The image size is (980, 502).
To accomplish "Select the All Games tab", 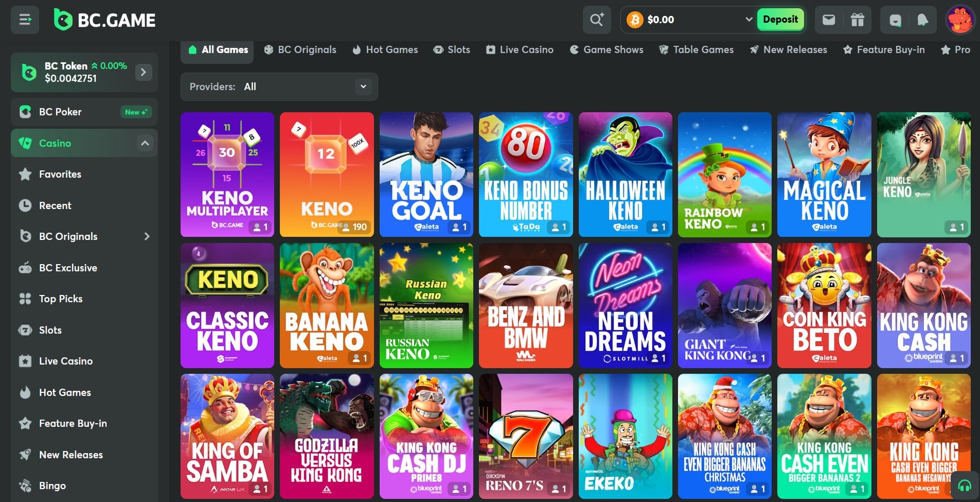I will [x=218, y=50].
